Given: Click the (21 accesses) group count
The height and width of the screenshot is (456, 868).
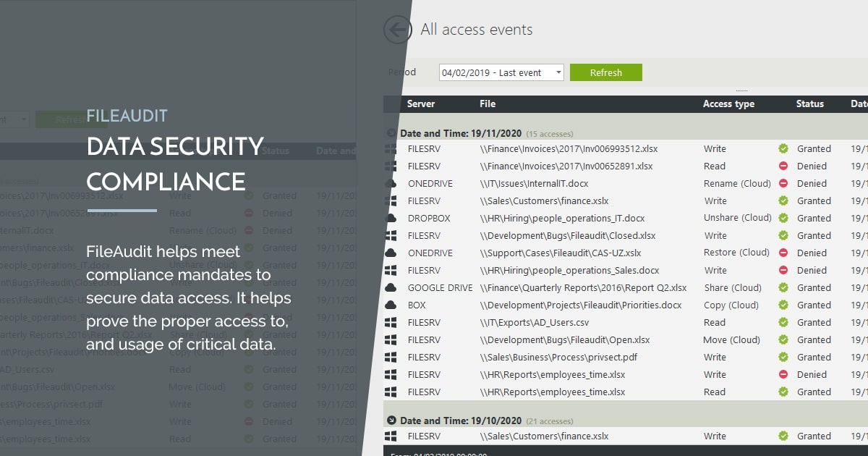Looking at the screenshot, I should 550,421.
